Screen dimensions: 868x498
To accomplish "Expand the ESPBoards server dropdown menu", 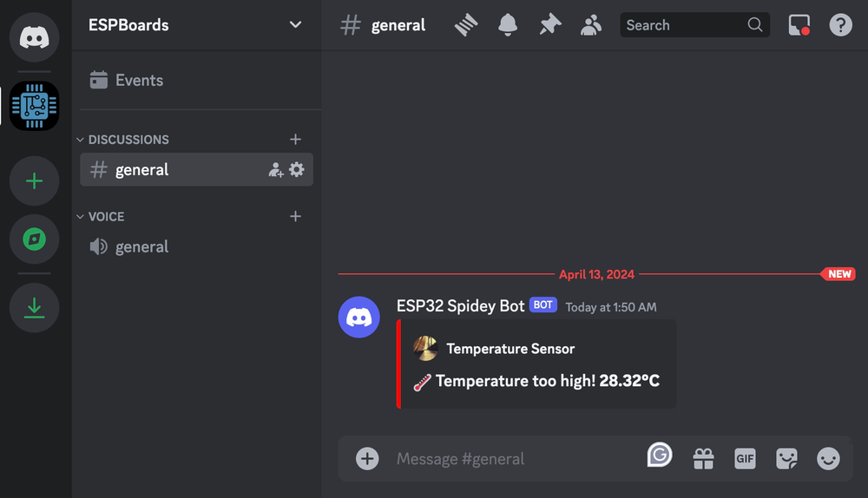I will point(295,24).
